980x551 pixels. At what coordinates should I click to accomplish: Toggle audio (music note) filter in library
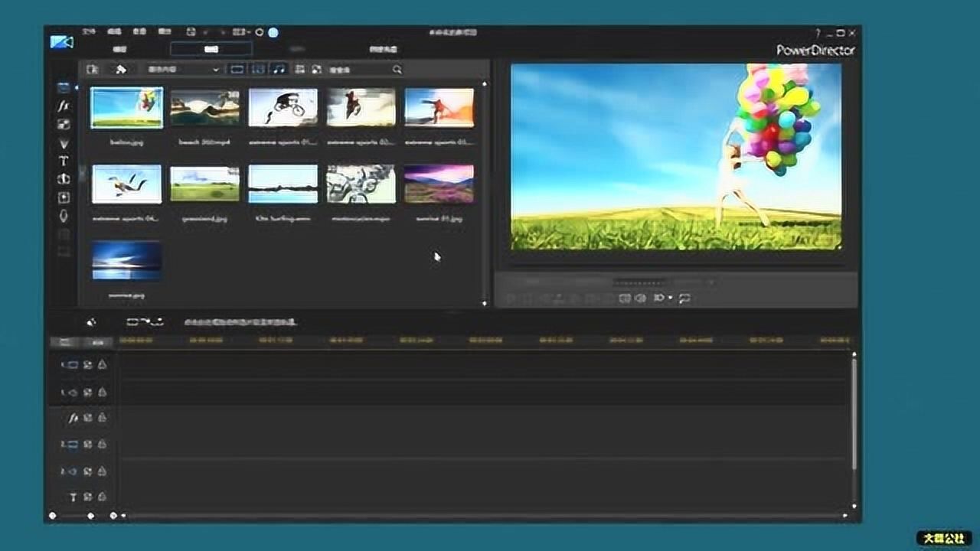click(x=279, y=70)
